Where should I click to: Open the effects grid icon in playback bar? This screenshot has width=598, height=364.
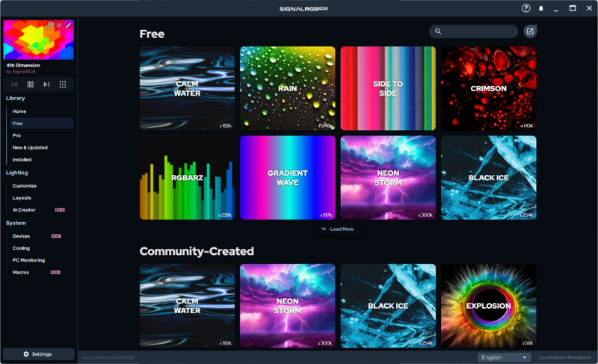(63, 84)
